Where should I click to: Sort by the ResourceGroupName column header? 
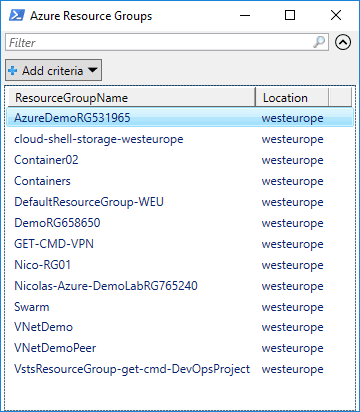click(x=132, y=98)
